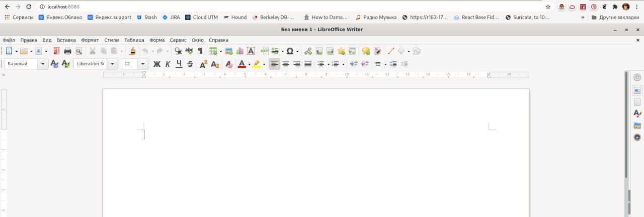Click the Clone Formatting paintbrush icon

[x=132, y=51]
